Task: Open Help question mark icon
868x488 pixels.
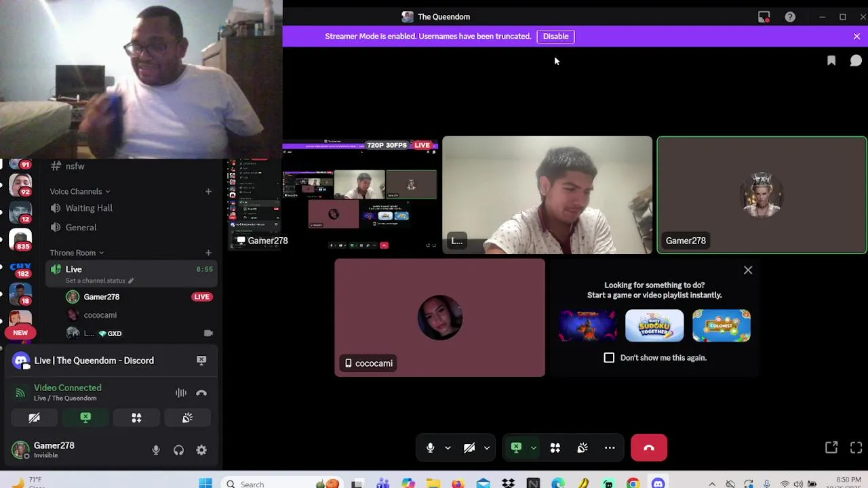Action: click(x=790, y=17)
